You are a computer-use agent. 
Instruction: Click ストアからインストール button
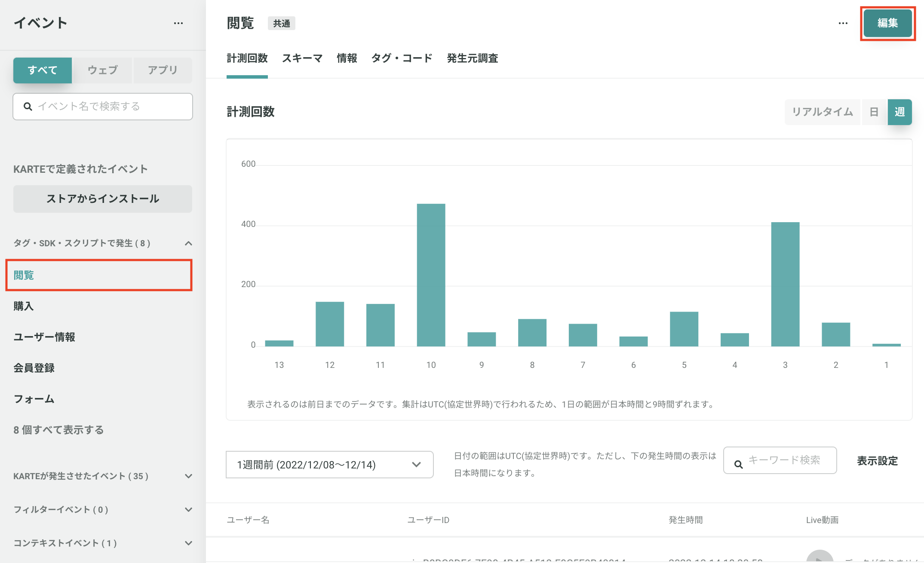point(103,199)
